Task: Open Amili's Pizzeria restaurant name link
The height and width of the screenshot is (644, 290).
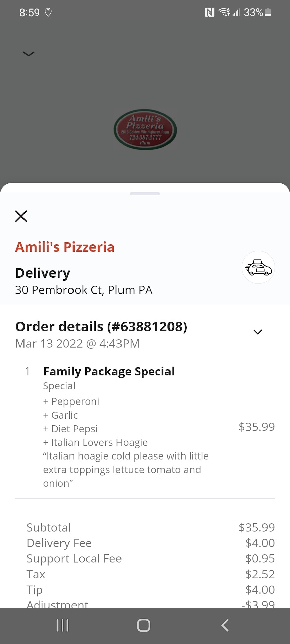Action: [x=65, y=247]
